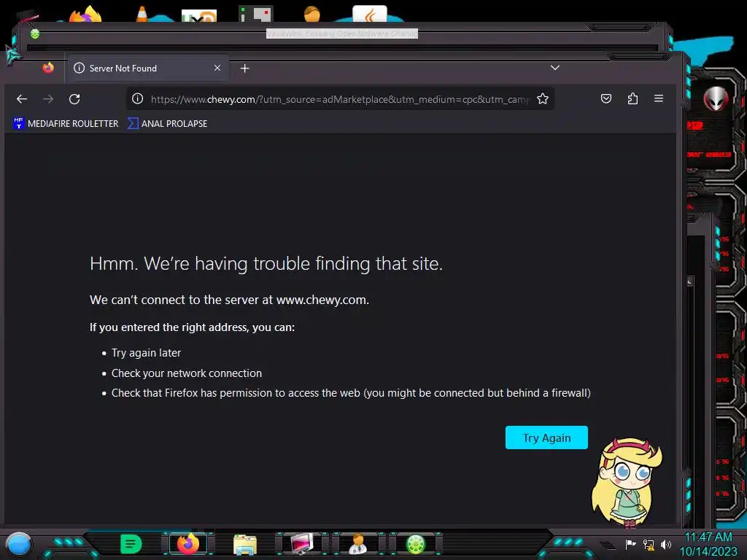The image size is (747, 560).
Task: Save page to Pocket
Action: click(606, 98)
